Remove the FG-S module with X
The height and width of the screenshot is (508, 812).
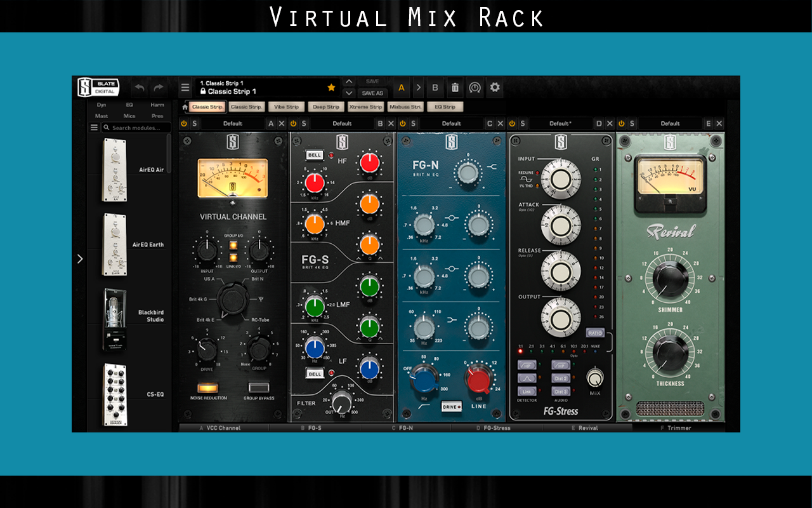pos(391,123)
